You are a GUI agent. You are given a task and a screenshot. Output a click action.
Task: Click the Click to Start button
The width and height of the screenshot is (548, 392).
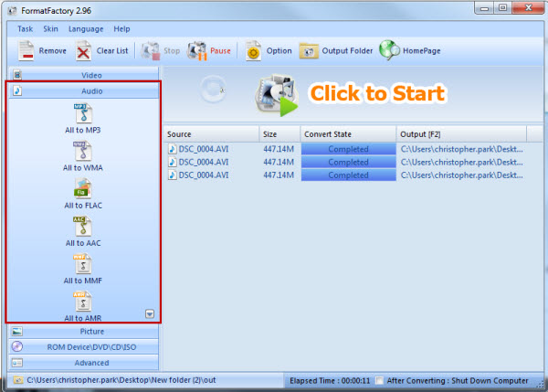pos(351,94)
